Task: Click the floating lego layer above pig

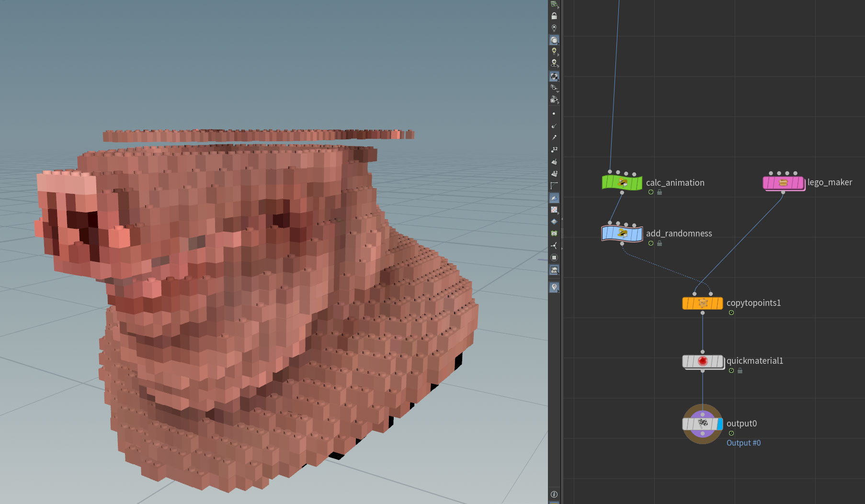Action: click(259, 135)
